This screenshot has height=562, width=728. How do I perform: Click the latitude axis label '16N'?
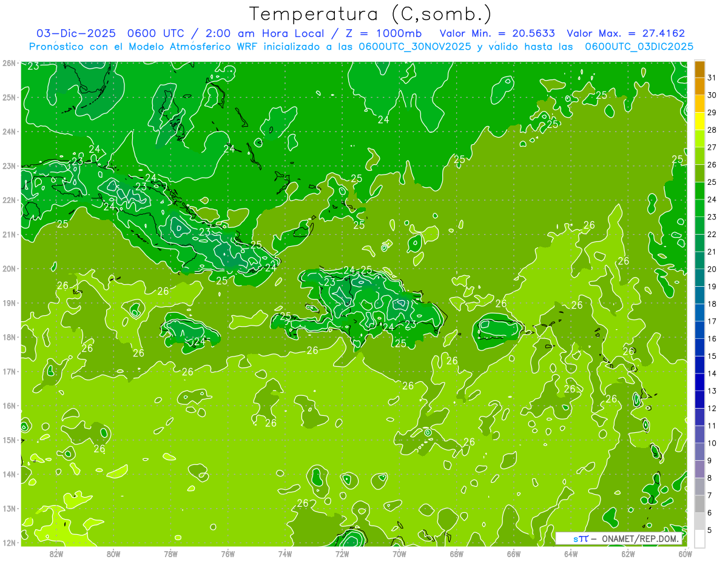point(8,406)
